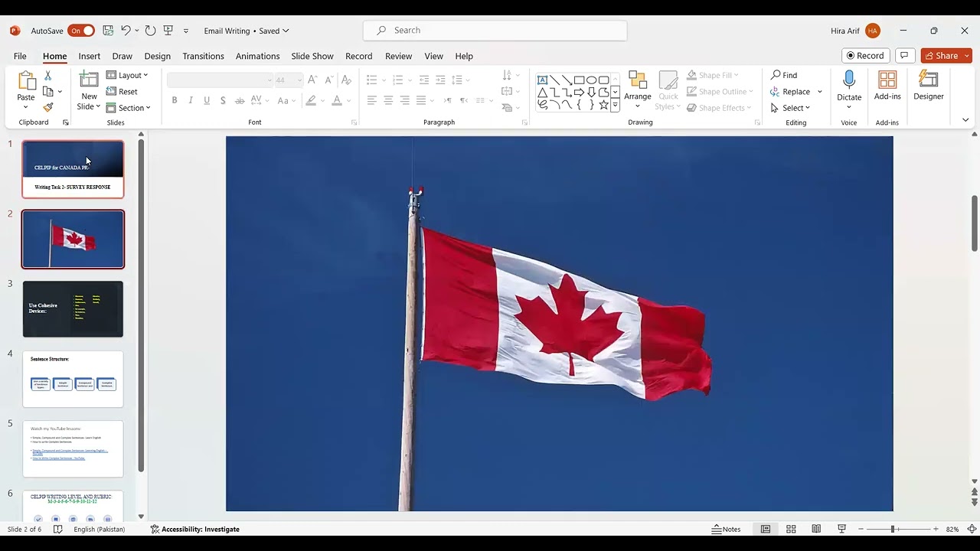The height and width of the screenshot is (551, 980).
Task: Toggle the Notes pane
Action: click(x=727, y=529)
